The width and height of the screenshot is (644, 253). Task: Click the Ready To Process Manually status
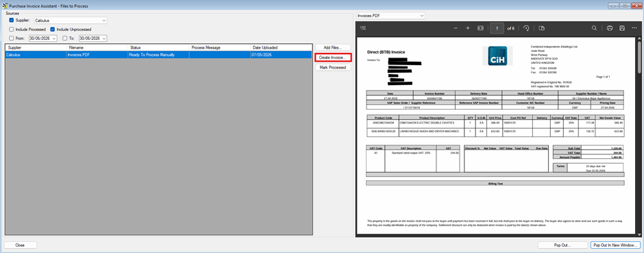(x=158, y=54)
